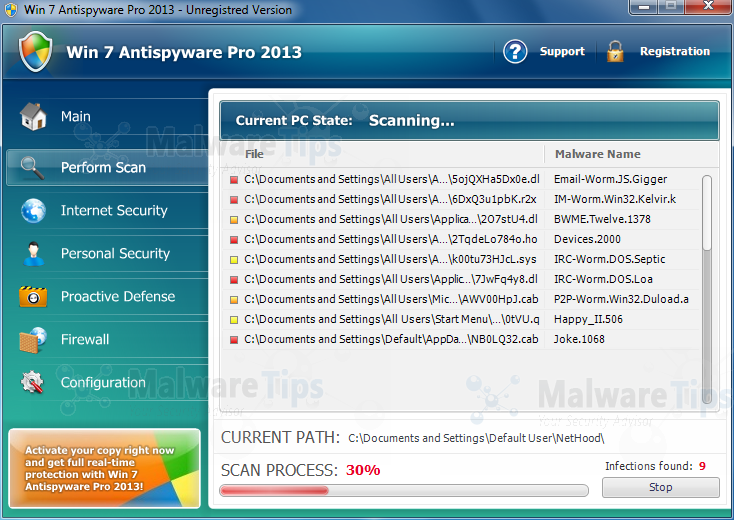Screen dimensions: 734x520
Task: Select file path ending 2TqdeLo784o.ho
Action: pos(391,239)
